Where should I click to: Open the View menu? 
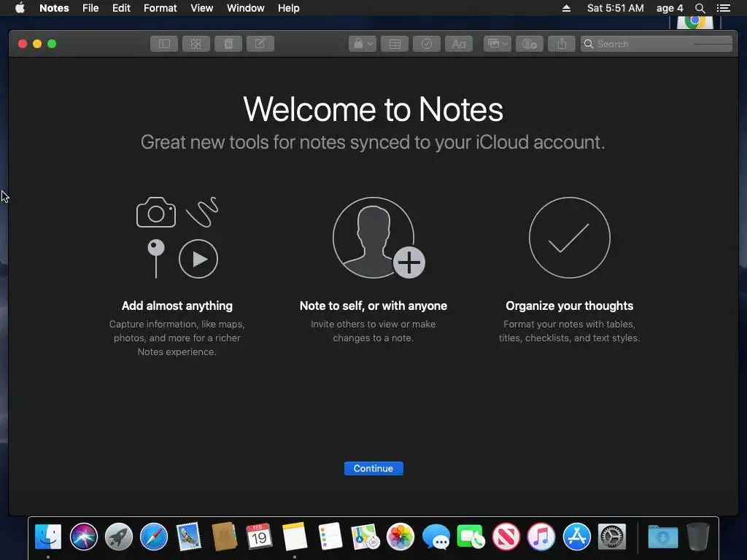(202, 8)
